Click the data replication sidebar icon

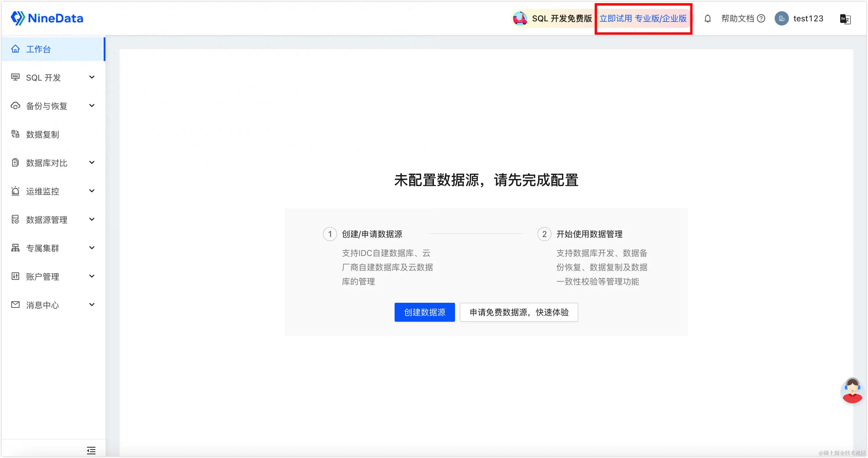pyautogui.click(x=15, y=134)
